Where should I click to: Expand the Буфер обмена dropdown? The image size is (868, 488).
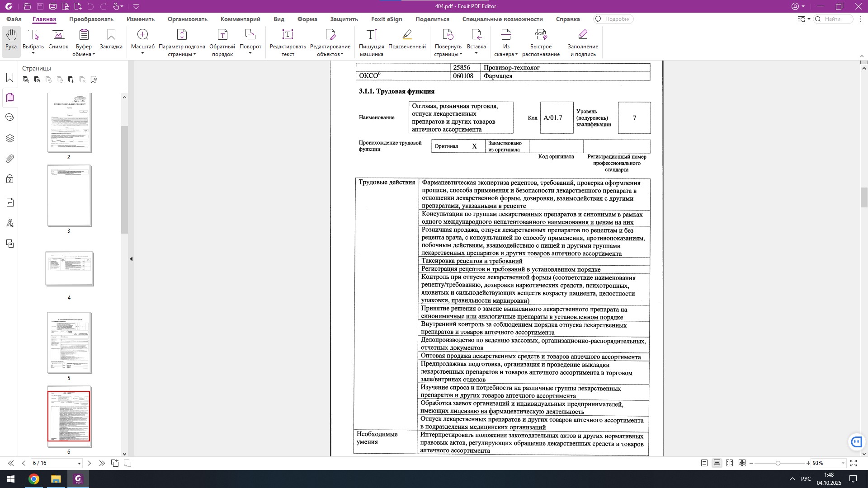[x=94, y=54]
